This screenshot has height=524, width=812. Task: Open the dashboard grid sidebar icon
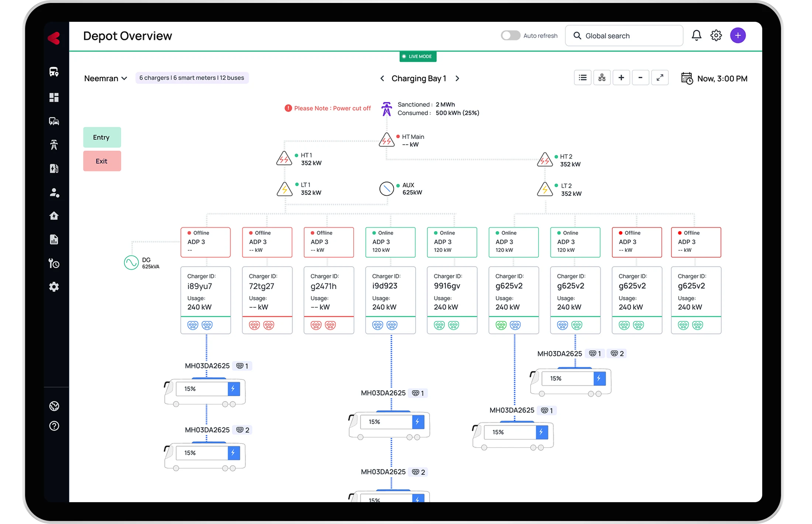coord(54,97)
